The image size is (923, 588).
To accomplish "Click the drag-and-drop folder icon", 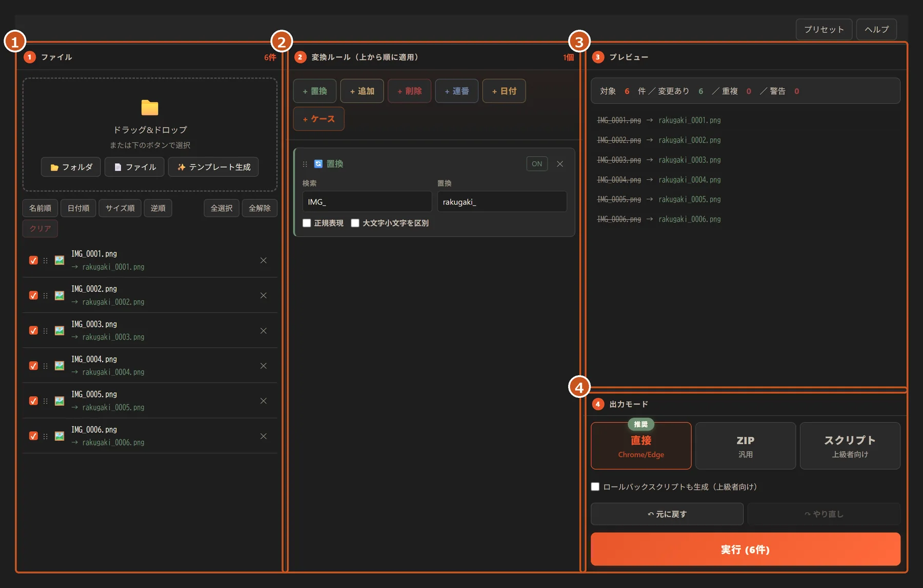I will [x=150, y=108].
